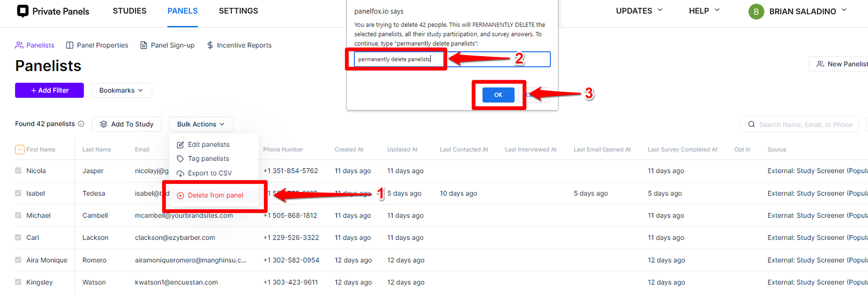Uncheck the checkbox for Nicola Jasper

(x=18, y=171)
